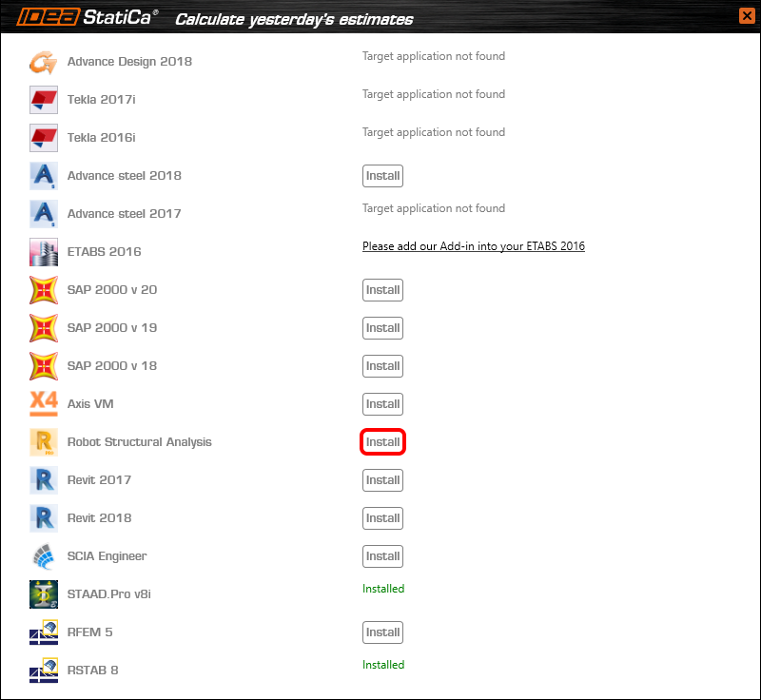Click the Tekla 2017i icon
The width and height of the screenshot is (761, 700).
coord(43,100)
